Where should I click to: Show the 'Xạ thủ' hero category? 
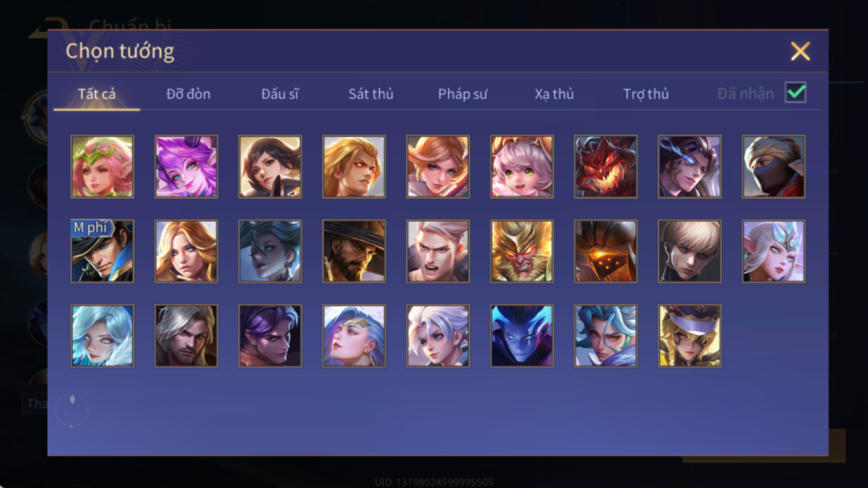coord(554,94)
